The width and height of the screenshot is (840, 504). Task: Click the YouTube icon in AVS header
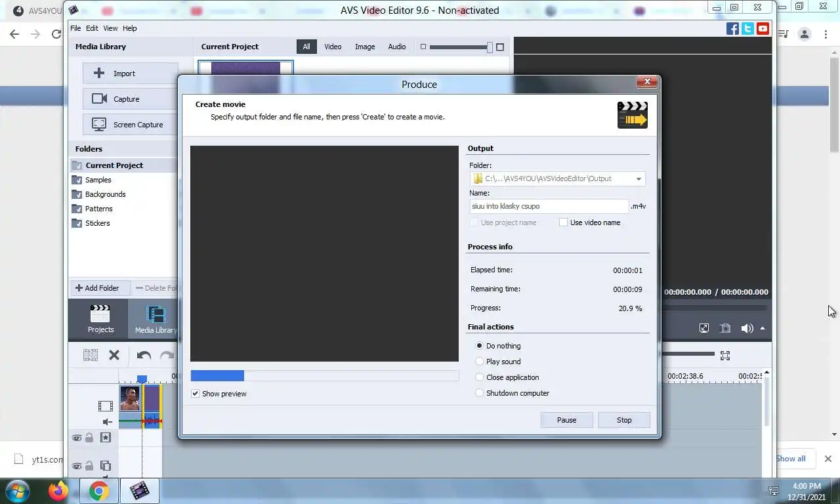763,28
